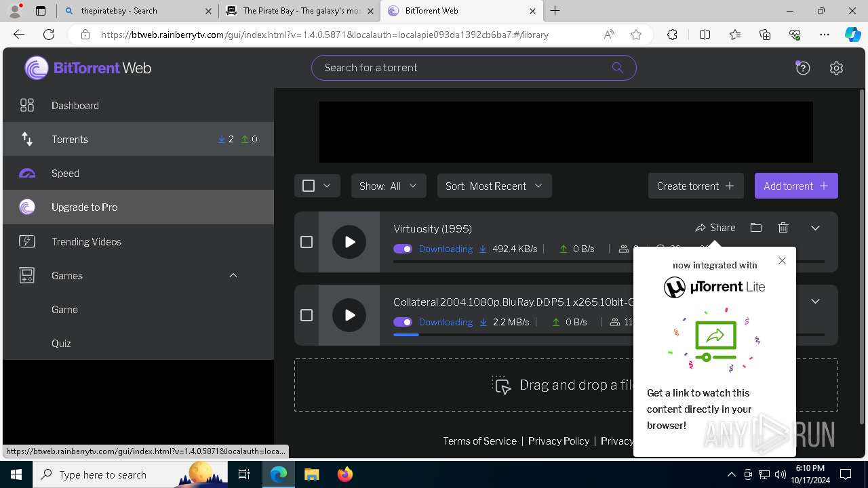Open BitTorrent Web settings gear
The image size is (868, 488).
coord(836,68)
